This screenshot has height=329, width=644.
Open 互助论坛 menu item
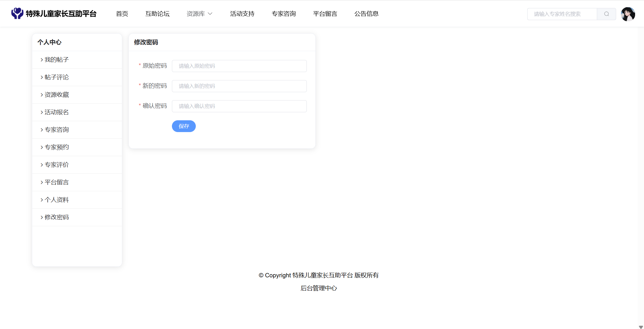click(x=157, y=14)
